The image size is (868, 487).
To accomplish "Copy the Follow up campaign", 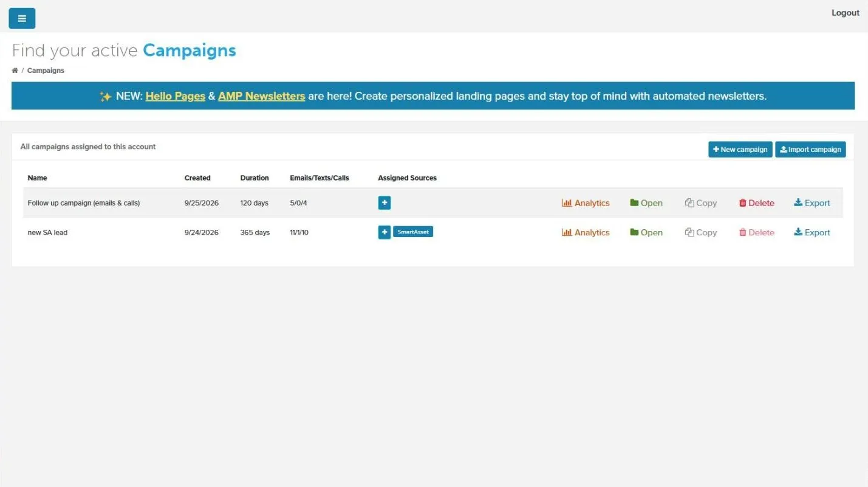I will tap(701, 203).
